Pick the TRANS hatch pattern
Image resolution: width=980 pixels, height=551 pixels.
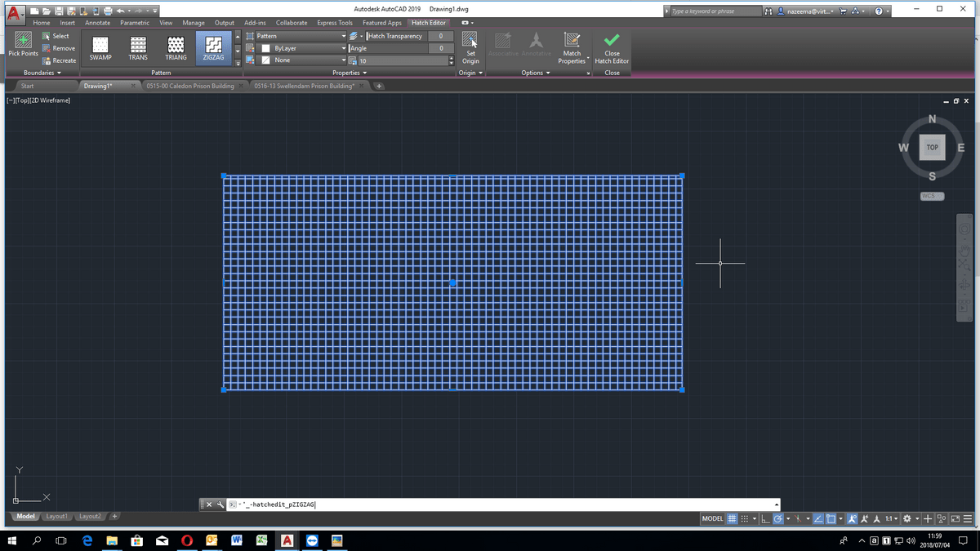(x=137, y=47)
